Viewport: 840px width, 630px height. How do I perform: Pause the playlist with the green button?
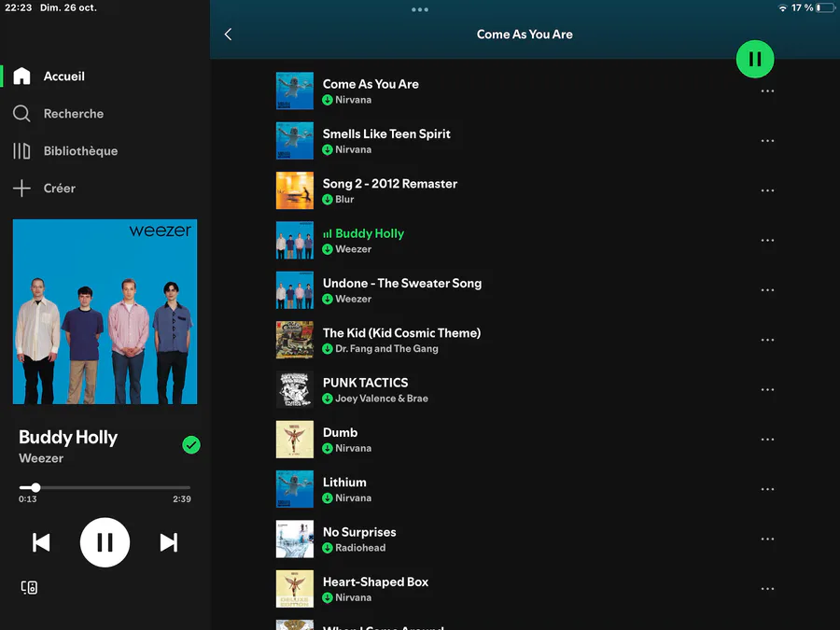755,59
